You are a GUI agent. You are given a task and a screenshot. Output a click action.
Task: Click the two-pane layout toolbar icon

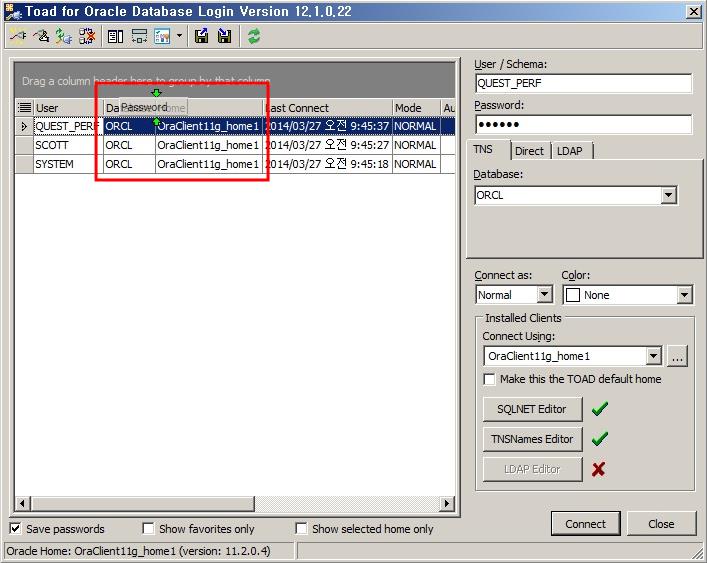115,36
